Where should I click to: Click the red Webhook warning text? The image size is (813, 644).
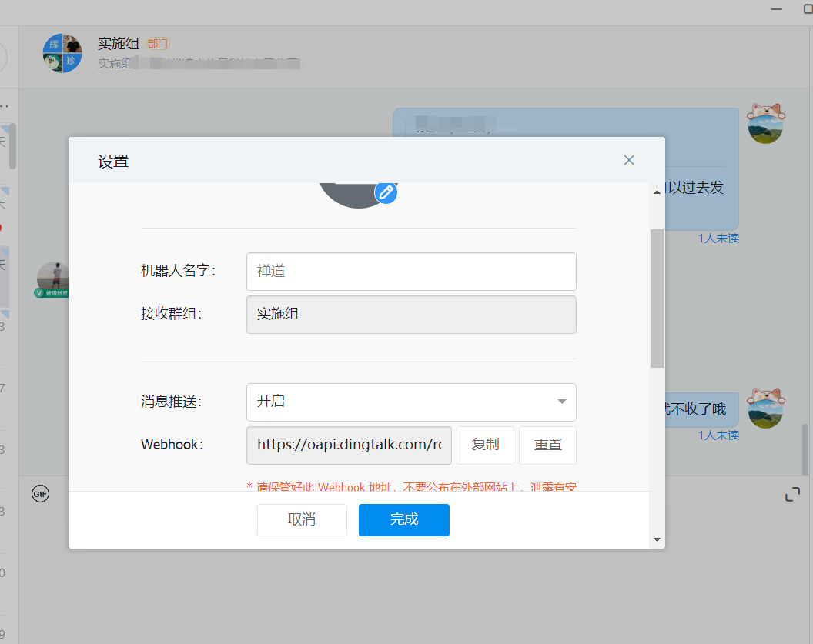tap(411, 487)
